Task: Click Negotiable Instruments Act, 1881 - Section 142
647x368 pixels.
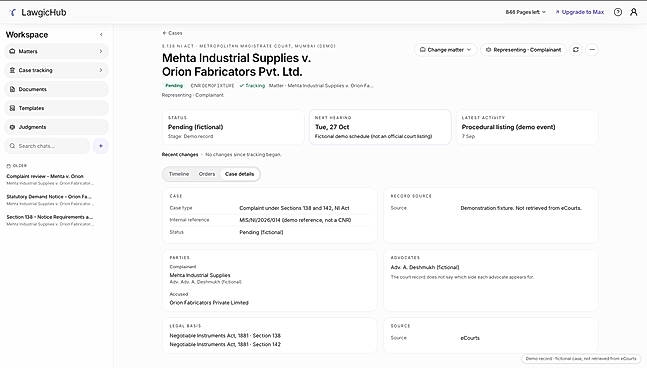Action: 225,344
